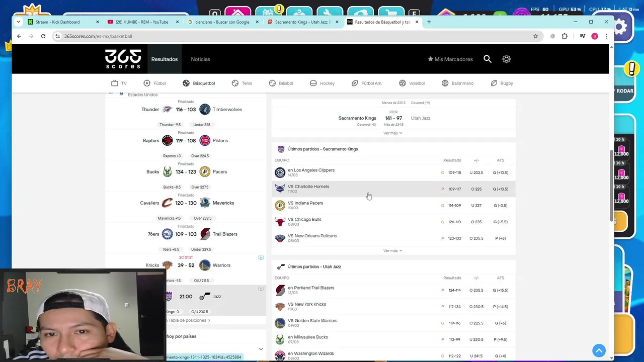This screenshot has width=644, height=362.
Task: Expand Ver más under Sacramento Kings matches
Action: tap(392, 250)
